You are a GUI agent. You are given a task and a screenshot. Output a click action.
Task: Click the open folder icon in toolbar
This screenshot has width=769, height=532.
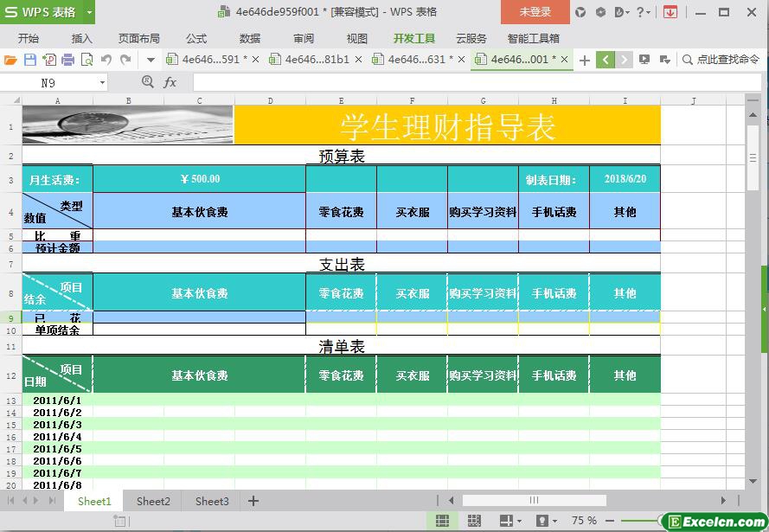pos(10,60)
